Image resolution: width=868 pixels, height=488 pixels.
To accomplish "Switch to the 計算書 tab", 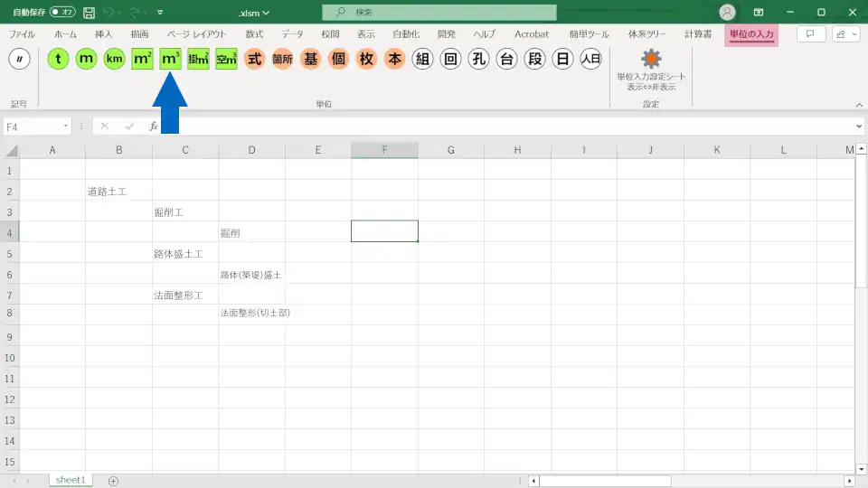I will (698, 34).
